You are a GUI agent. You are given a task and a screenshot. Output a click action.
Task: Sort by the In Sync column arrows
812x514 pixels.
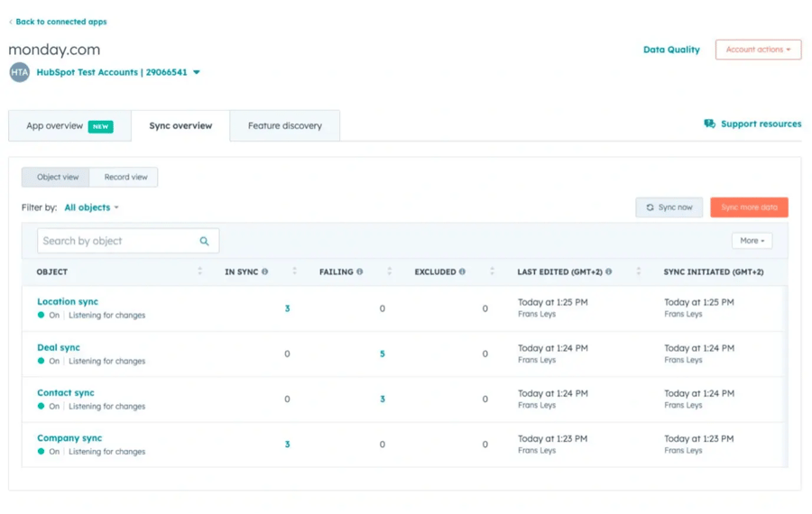[x=295, y=271]
